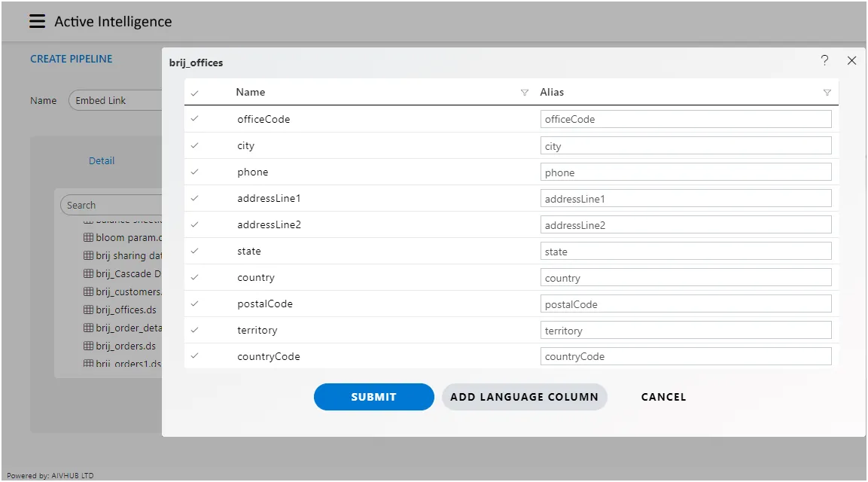Toggle the territory row checkmark
The width and height of the screenshot is (868, 482).
[194, 330]
